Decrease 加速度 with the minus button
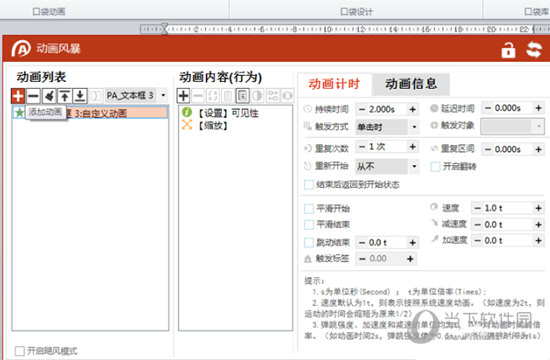550x360 pixels. click(477, 240)
